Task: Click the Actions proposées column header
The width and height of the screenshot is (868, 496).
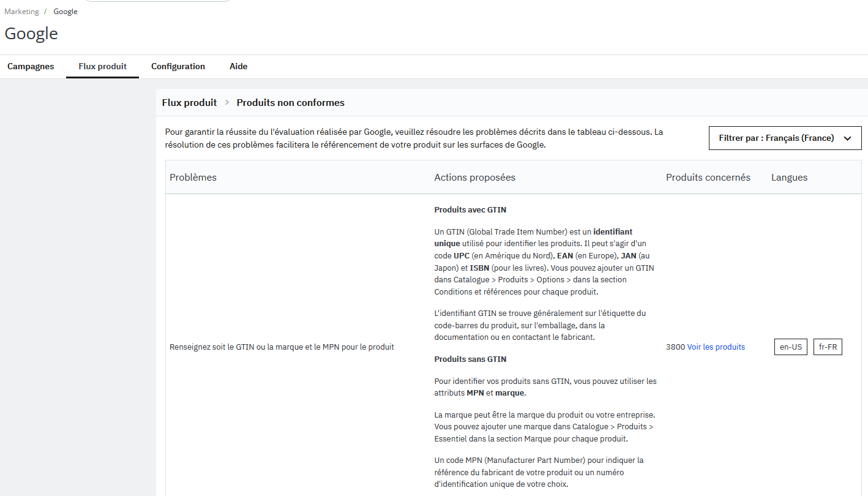Action: [475, 178]
